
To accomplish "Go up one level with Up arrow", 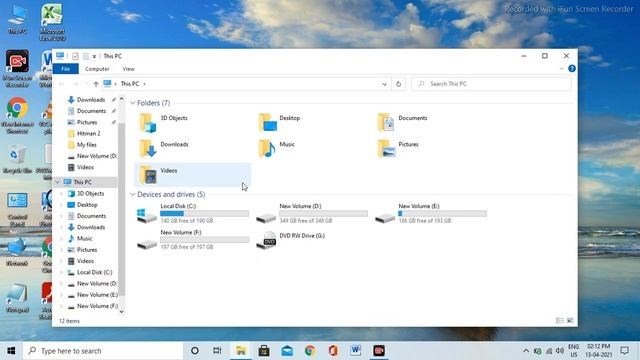I will point(96,84).
